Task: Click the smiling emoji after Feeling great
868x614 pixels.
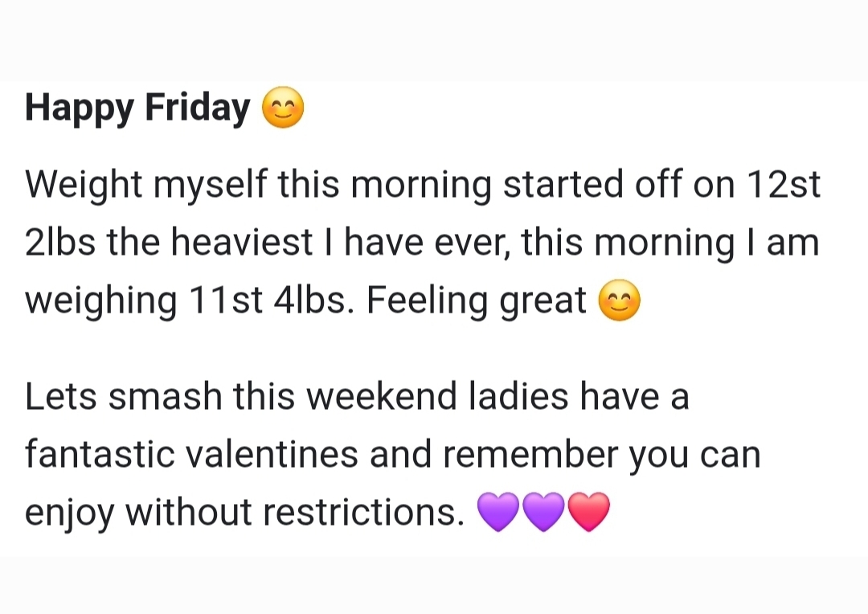Action: tap(620, 301)
